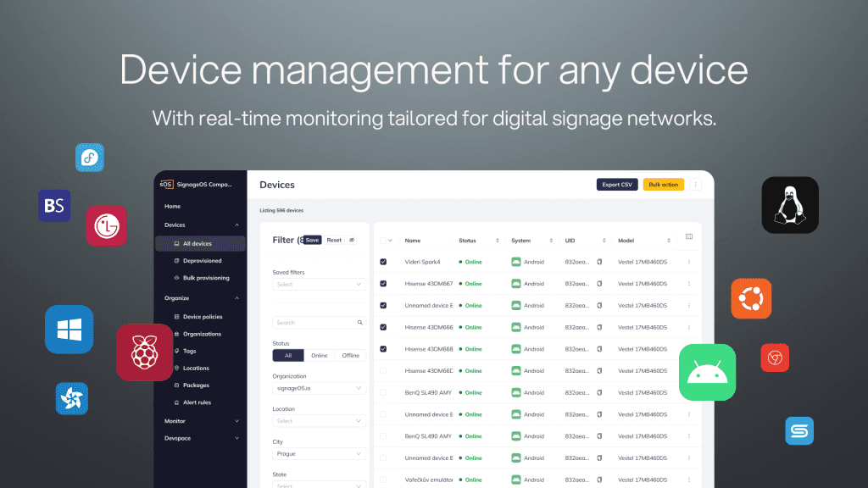Screen dimensions: 868x488
Task: Save the current filter
Action: [312, 240]
